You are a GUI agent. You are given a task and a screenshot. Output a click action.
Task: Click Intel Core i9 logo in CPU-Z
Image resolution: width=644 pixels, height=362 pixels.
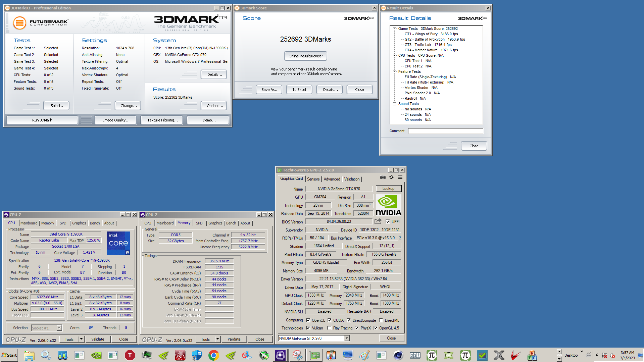(118, 243)
